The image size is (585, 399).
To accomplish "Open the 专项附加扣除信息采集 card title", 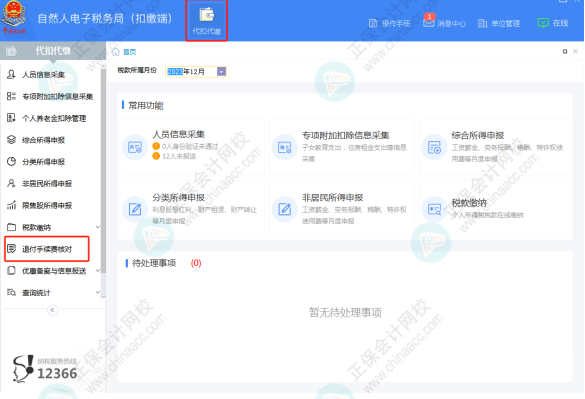I will tap(345, 135).
